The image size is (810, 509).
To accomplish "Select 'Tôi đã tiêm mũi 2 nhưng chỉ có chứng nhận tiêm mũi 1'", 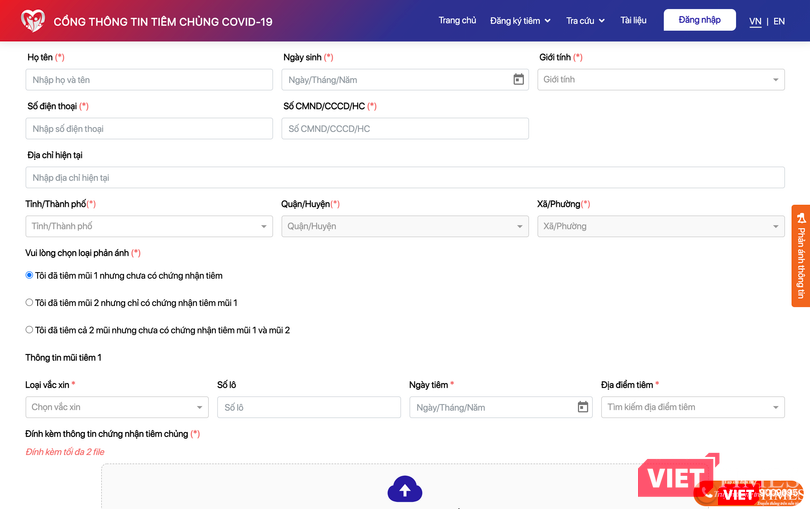I will pos(29,303).
